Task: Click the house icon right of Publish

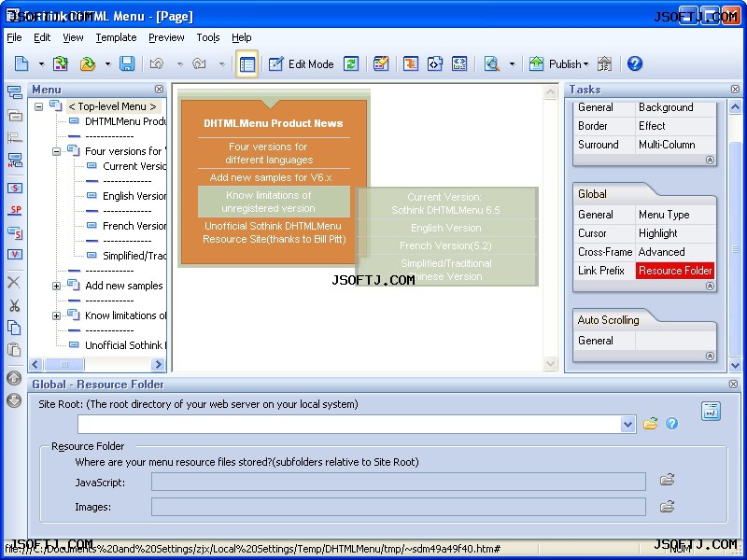Action: (604, 63)
